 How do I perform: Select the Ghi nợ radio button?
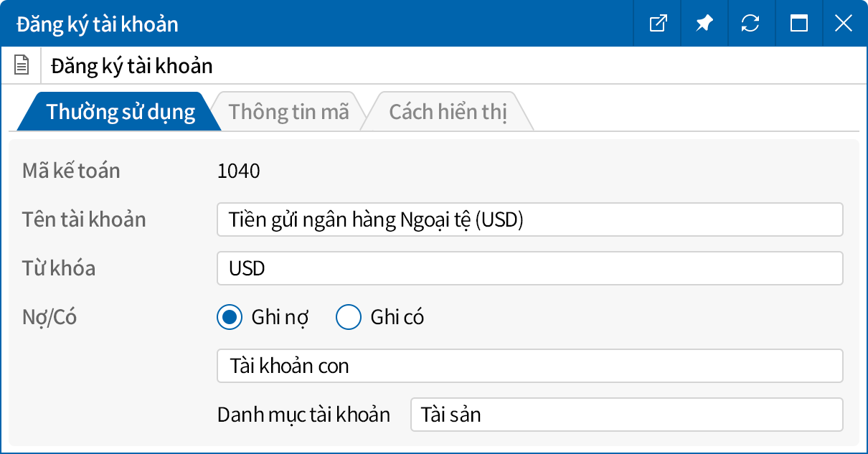pyautogui.click(x=229, y=317)
